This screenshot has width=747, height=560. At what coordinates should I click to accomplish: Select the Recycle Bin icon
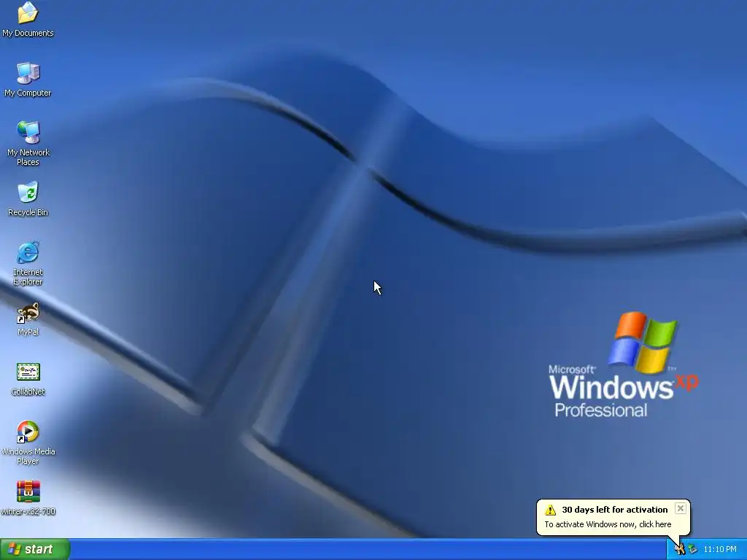point(28,199)
